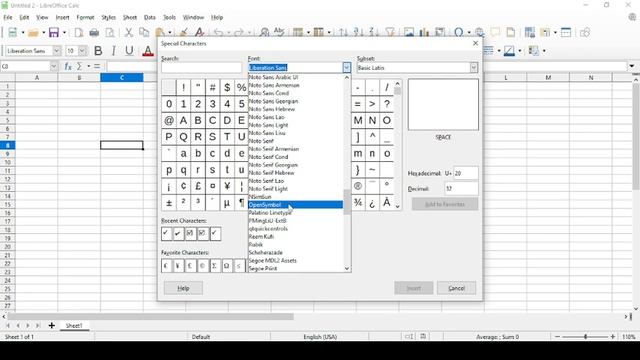This screenshot has width=640, height=360.
Task: Click the Add to Favorites button
Action: click(x=445, y=204)
